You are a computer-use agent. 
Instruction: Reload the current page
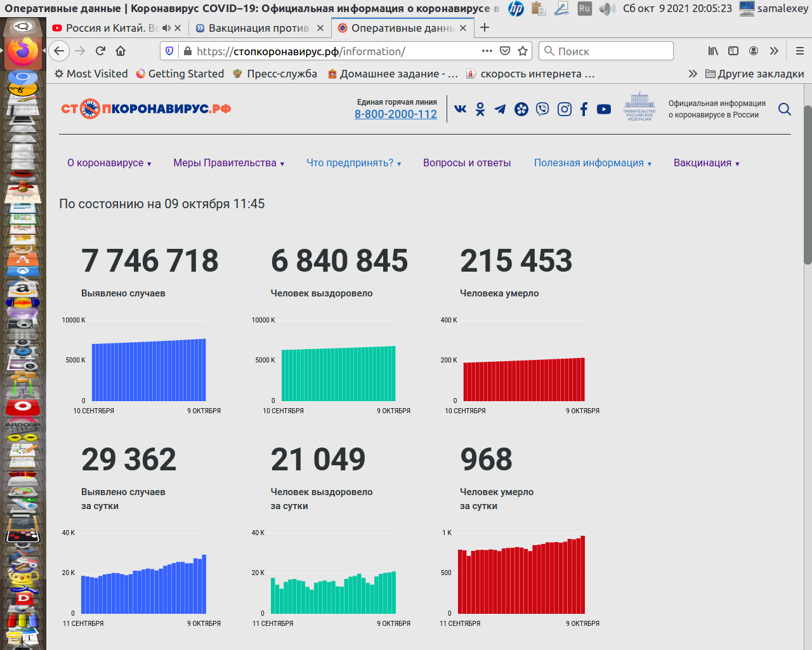(100, 51)
